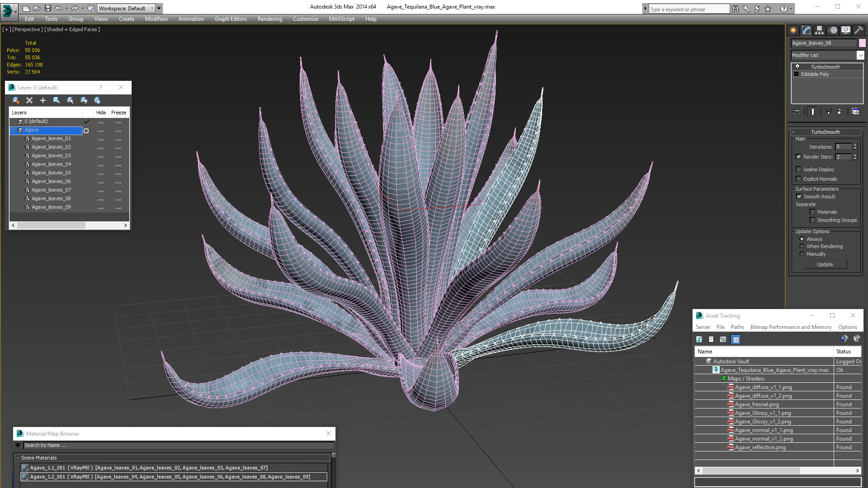Open the Utilities hammer tab
Image resolution: width=868 pixels, height=488 pixels.
point(859,30)
